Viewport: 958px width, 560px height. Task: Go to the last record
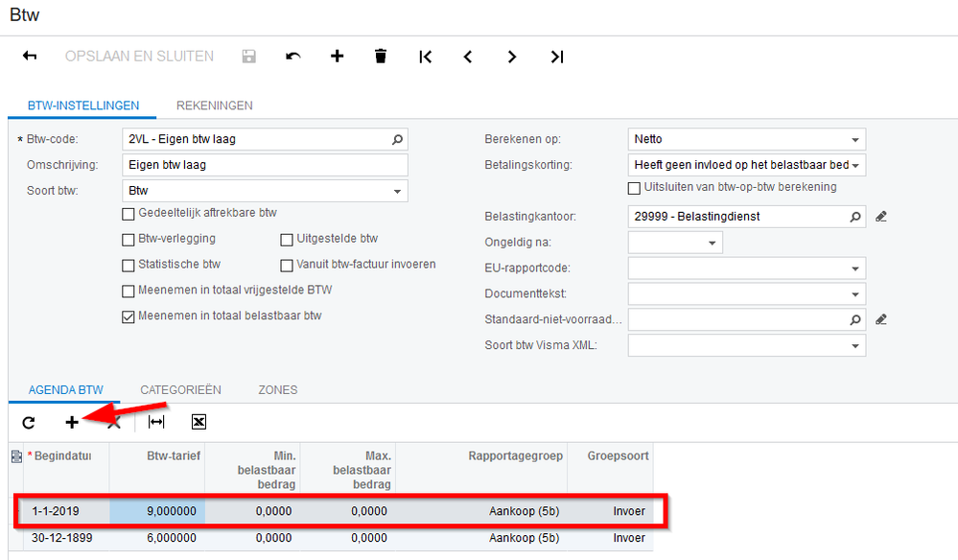point(556,57)
